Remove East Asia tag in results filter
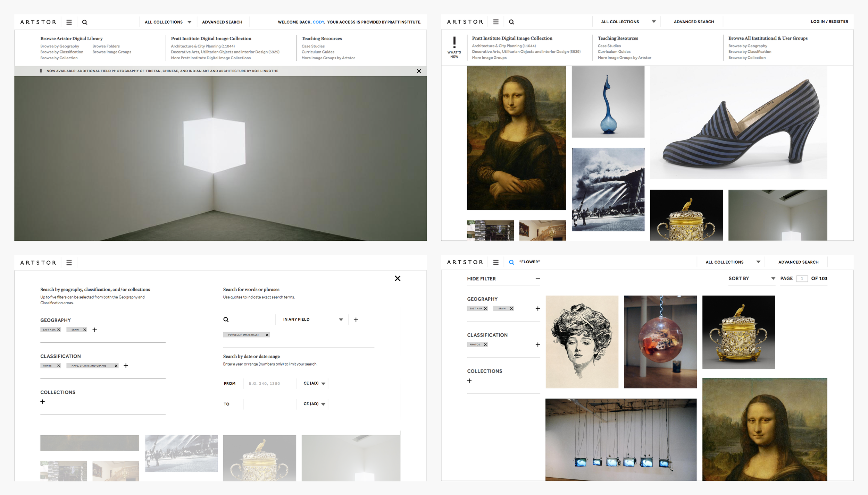This screenshot has width=868, height=495. click(x=485, y=309)
